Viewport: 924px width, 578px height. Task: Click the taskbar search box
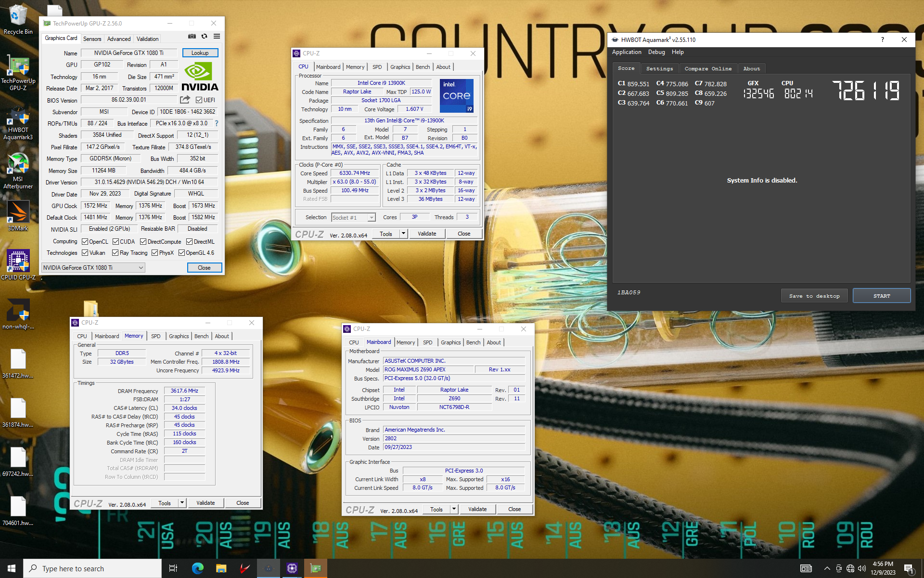tap(92, 568)
